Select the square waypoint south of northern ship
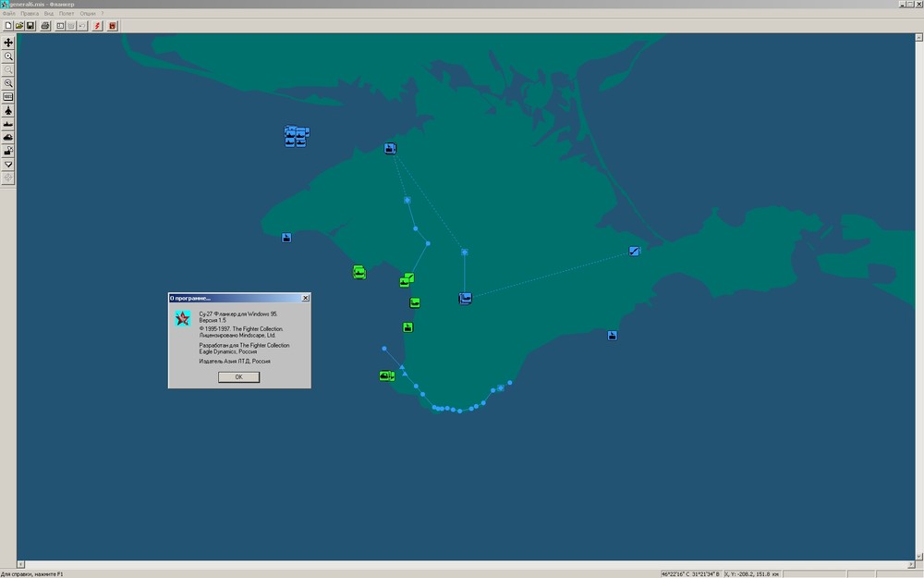This screenshot has width=924, height=578. (x=407, y=201)
